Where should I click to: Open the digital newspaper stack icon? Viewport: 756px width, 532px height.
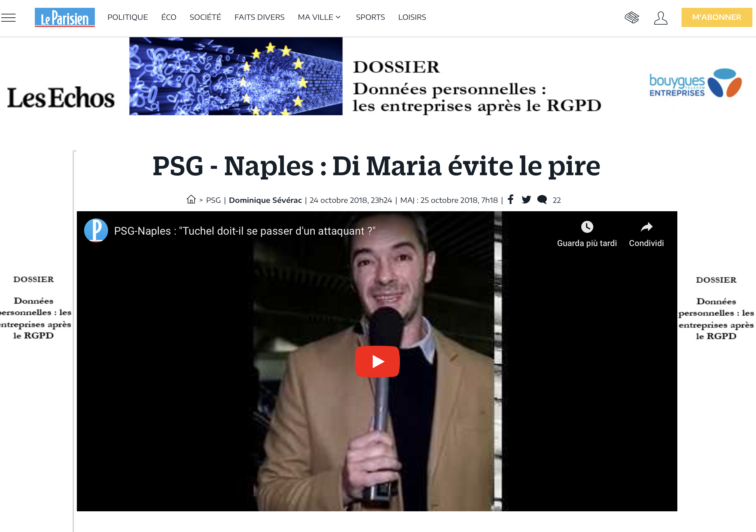click(x=632, y=18)
